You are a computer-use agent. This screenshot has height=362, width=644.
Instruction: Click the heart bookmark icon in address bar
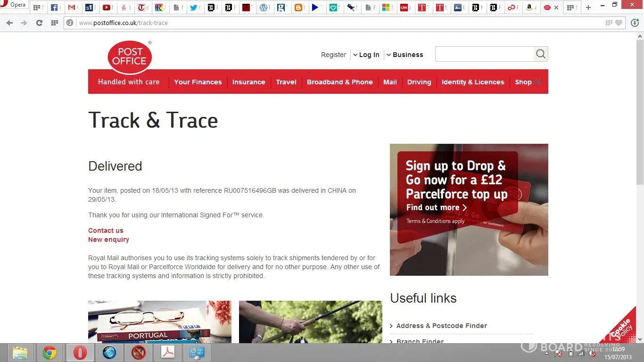[x=619, y=23]
